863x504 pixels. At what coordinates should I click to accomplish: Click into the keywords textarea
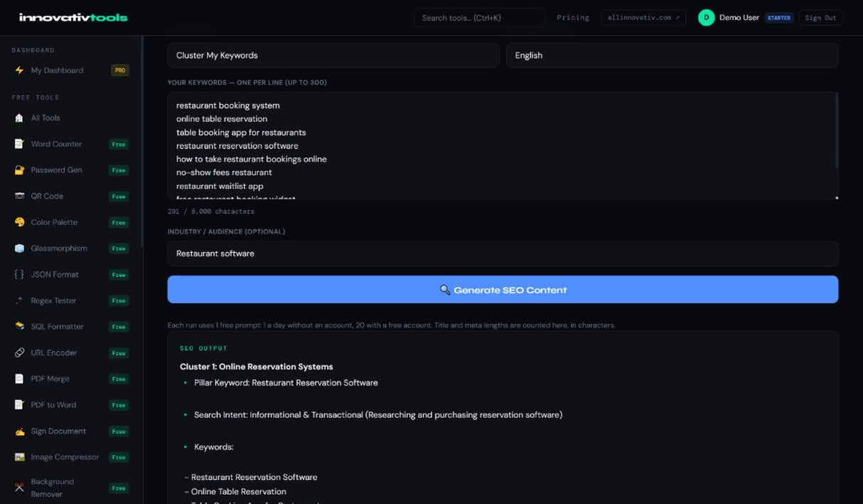pos(503,146)
